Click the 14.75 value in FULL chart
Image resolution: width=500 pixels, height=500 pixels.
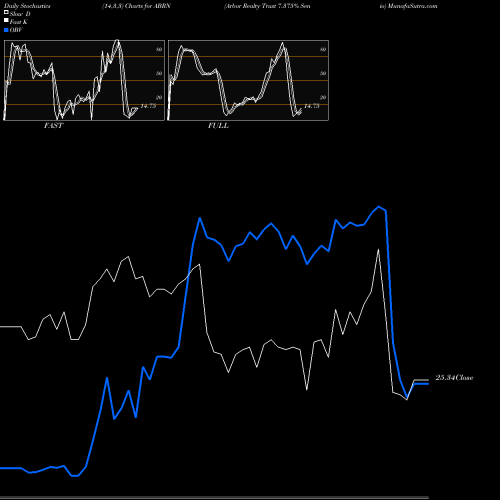312,106
